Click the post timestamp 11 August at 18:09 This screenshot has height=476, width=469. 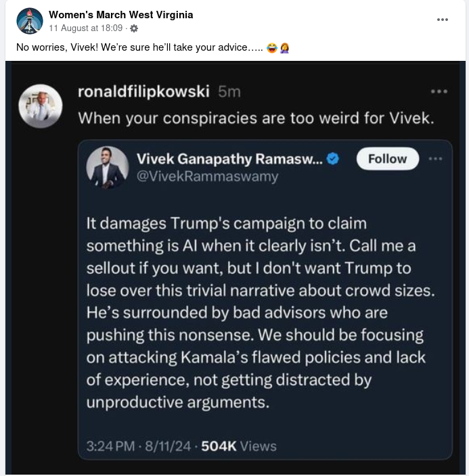85,28
